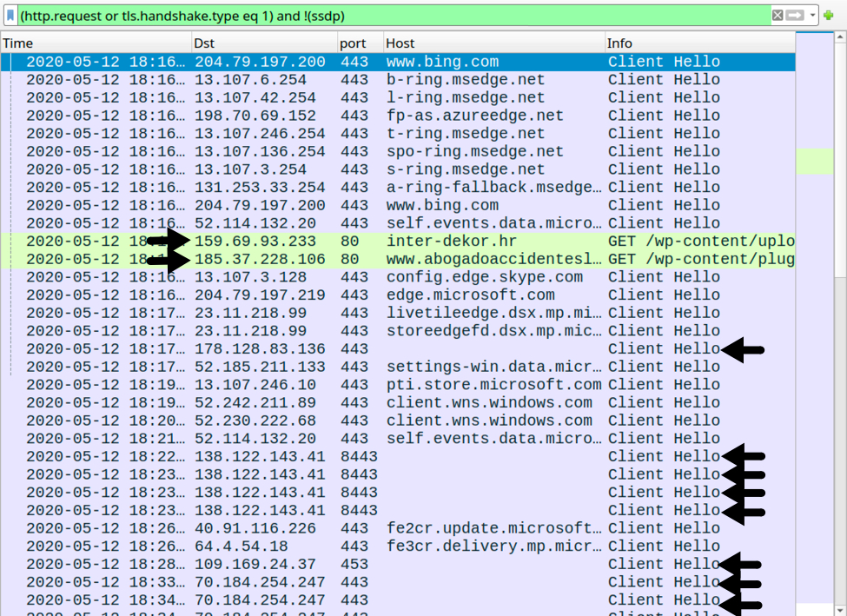
Task: Select the 18:33 packet to 70.184.254.247
Action: [398, 582]
